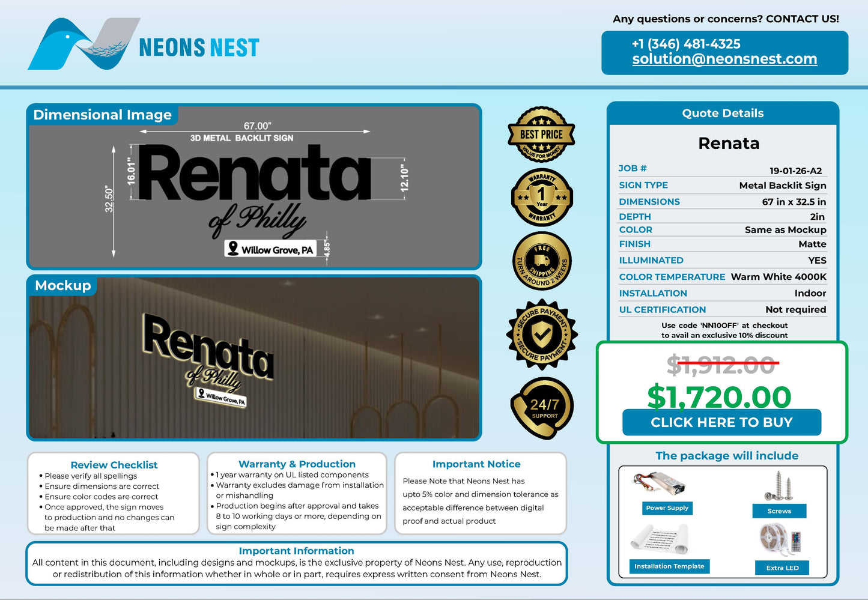Click the CLICK HERE TO BUY button

click(x=721, y=422)
